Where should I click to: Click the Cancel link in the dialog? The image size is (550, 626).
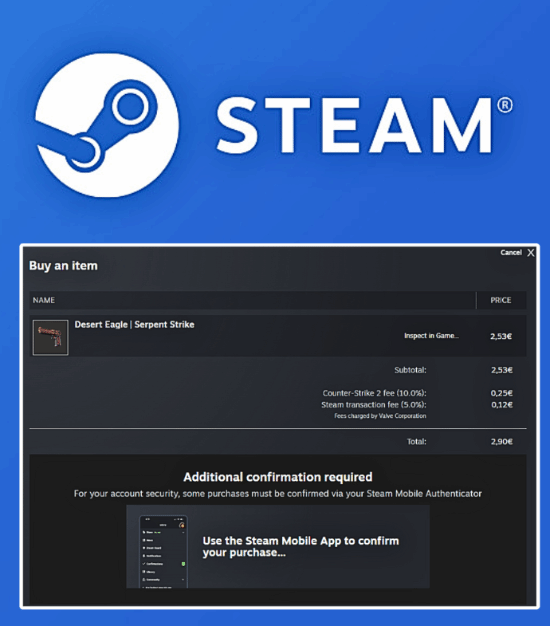(511, 252)
